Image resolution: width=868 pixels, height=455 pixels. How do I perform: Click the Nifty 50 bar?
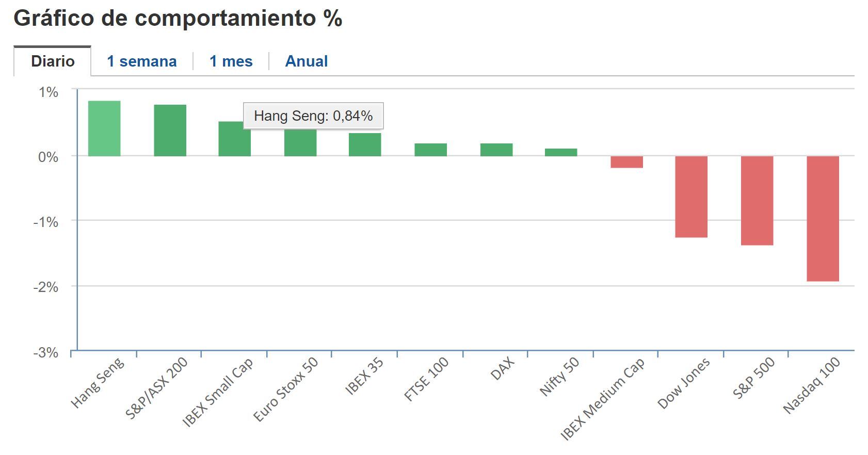point(561,152)
